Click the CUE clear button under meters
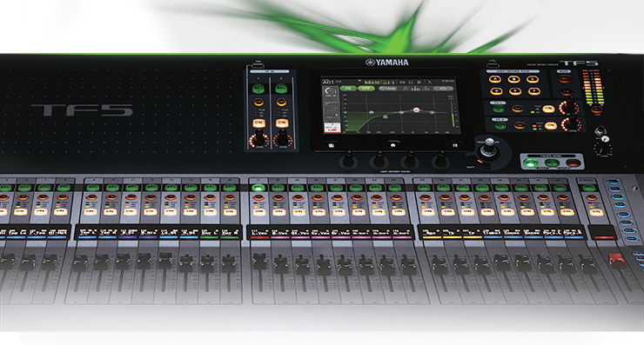The height and width of the screenshot is (345, 644). [596, 109]
